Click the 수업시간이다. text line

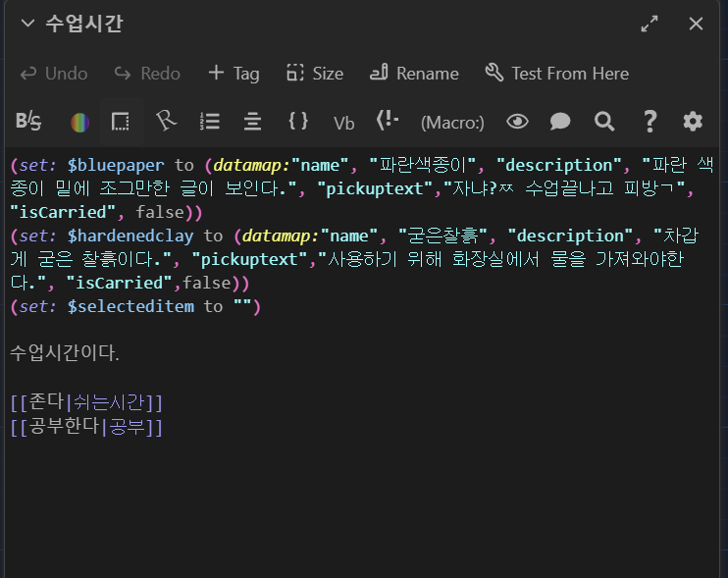point(65,353)
